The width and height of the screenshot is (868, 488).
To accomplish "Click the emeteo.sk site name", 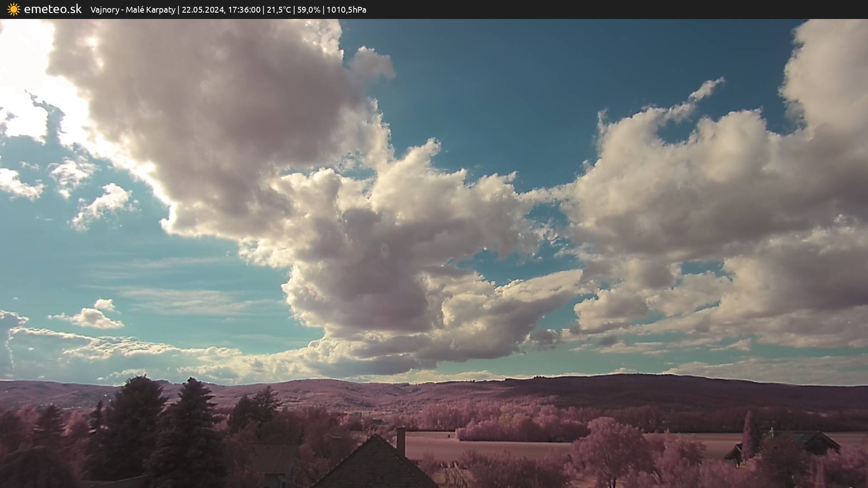I will [x=53, y=9].
